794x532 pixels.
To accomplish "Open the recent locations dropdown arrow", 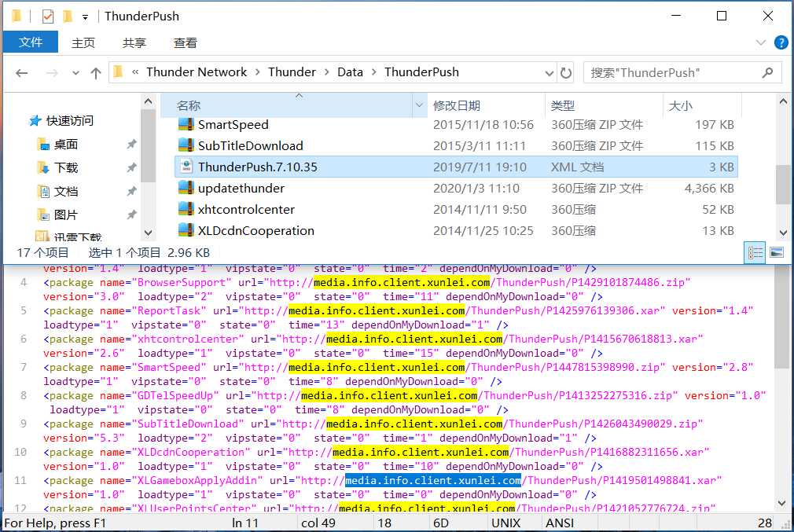I will pyautogui.click(x=75, y=73).
